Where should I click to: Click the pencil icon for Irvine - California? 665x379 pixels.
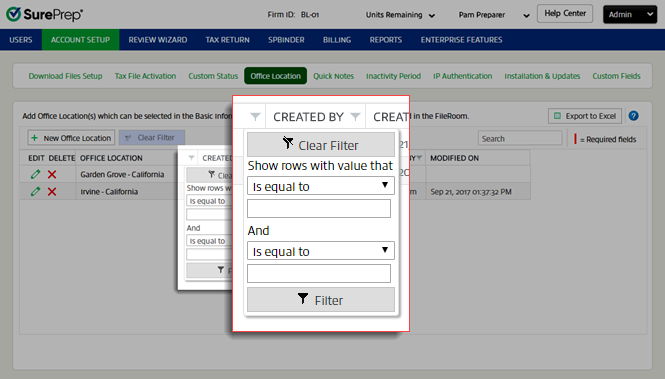click(x=36, y=192)
